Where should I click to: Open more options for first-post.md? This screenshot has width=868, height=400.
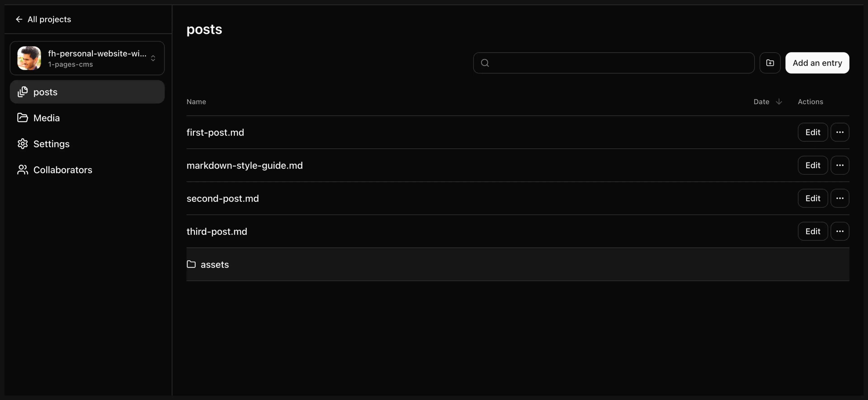tap(840, 132)
